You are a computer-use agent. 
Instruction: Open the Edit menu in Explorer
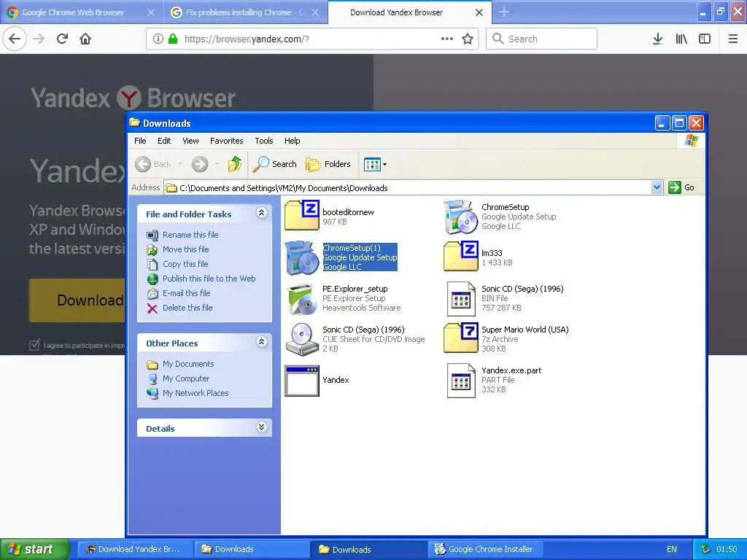coord(164,141)
